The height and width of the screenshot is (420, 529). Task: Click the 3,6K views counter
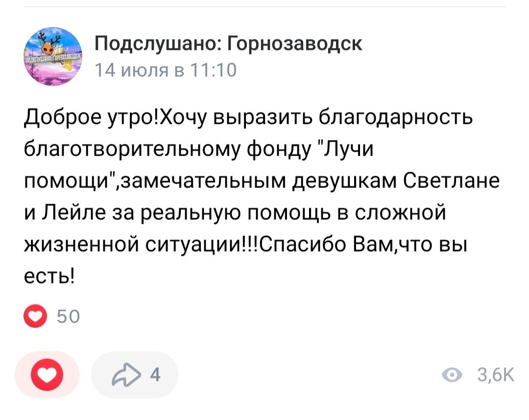pos(495,375)
